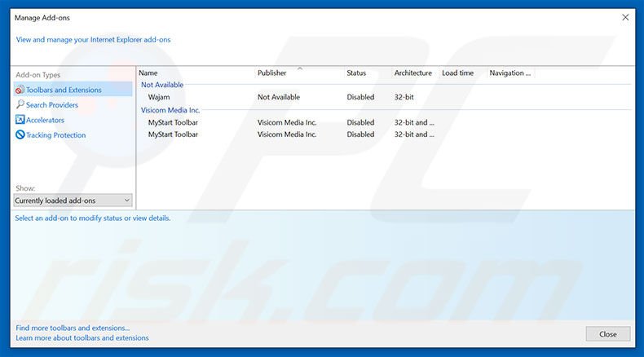Click the Accelerators icon
644x357 pixels.
[20, 120]
